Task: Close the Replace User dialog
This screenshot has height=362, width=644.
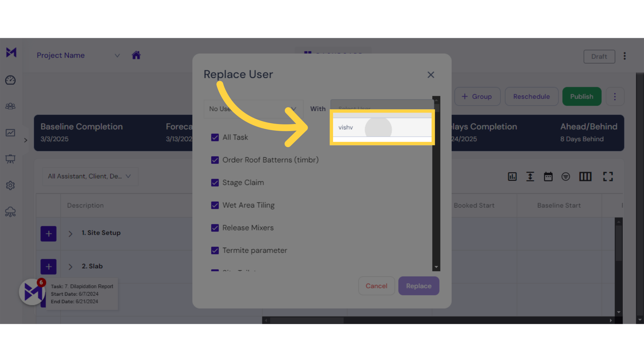Action: (x=431, y=75)
